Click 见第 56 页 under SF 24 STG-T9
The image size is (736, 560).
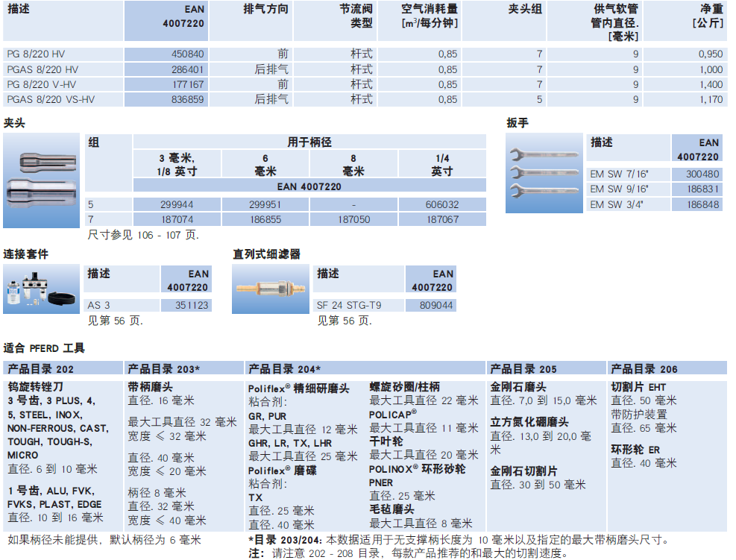345,321
